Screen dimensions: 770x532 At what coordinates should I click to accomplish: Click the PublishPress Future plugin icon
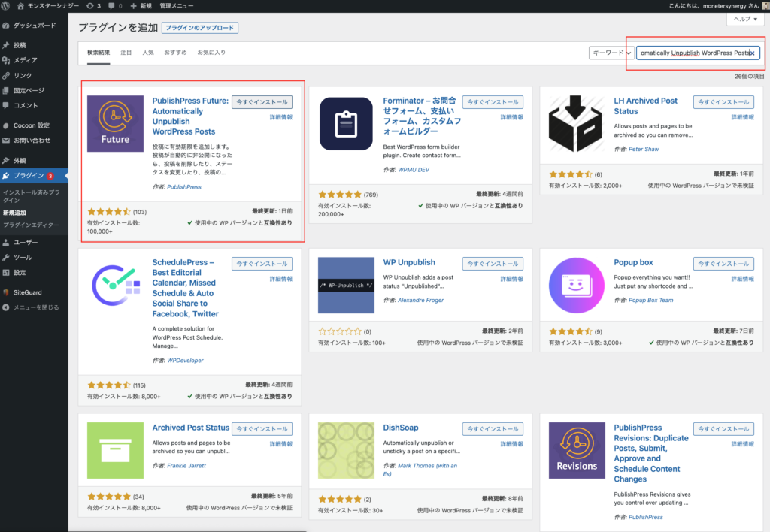coord(115,123)
